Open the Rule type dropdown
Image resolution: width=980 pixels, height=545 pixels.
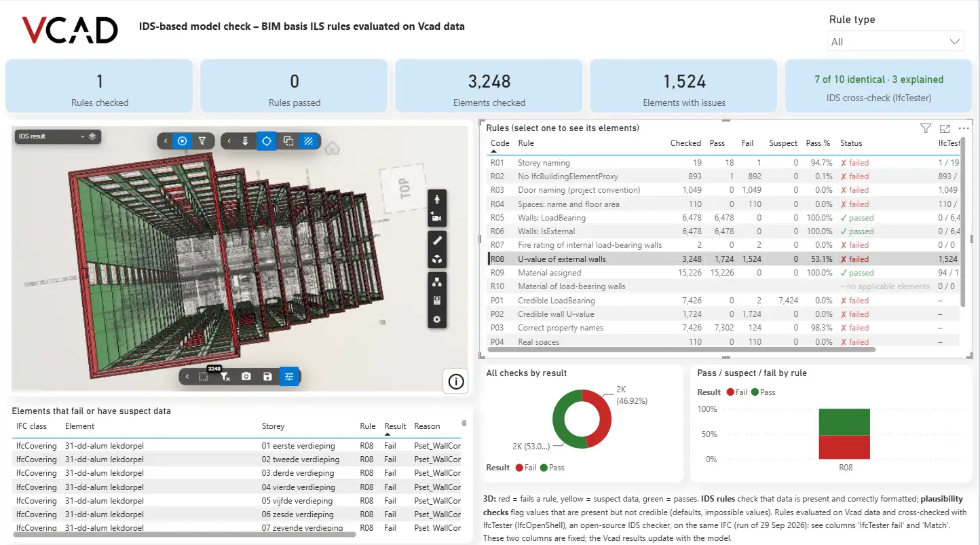[x=896, y=41]
